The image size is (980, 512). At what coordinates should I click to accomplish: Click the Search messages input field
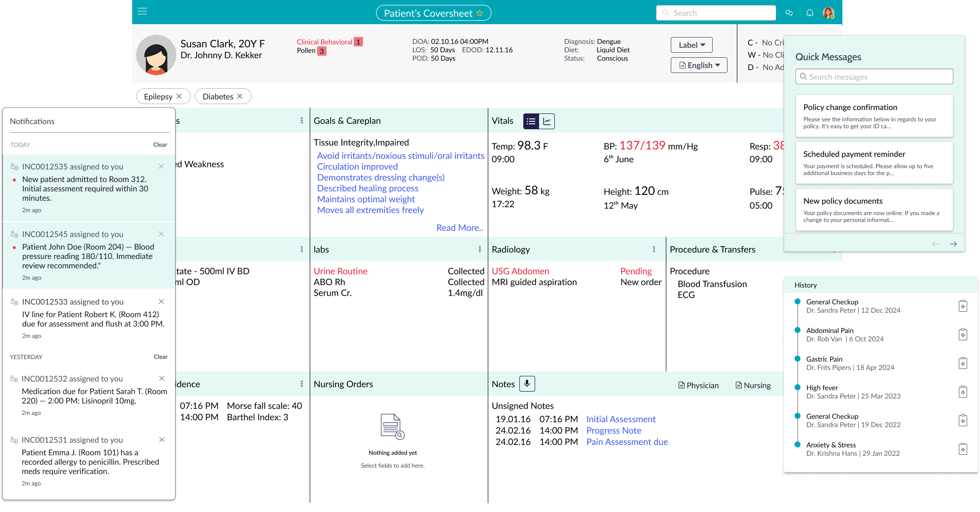coord(874,77)
